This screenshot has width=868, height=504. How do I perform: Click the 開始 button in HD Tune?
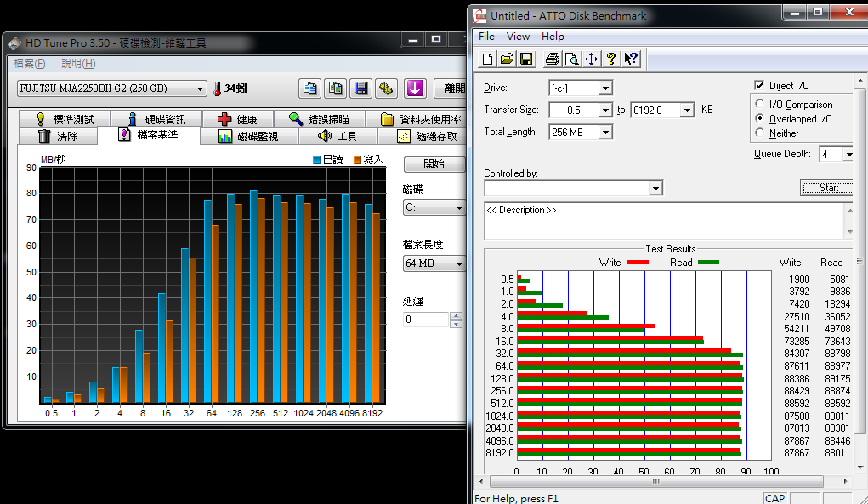pos(434,164)
